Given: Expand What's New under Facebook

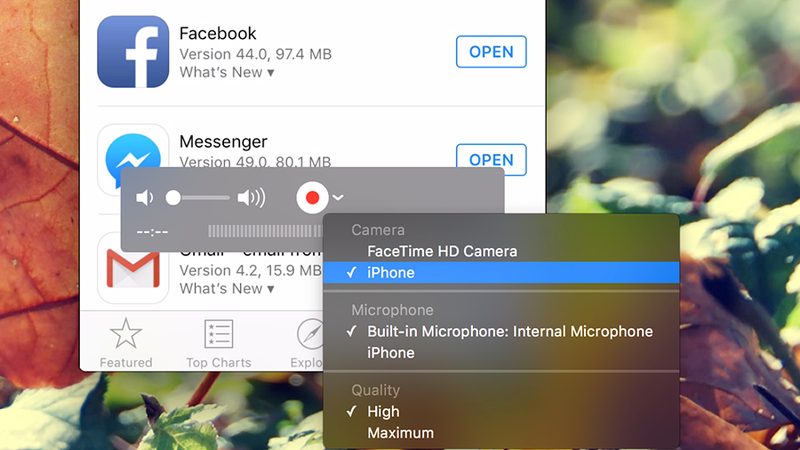Looking at the screenshot, I should [227, 72].
